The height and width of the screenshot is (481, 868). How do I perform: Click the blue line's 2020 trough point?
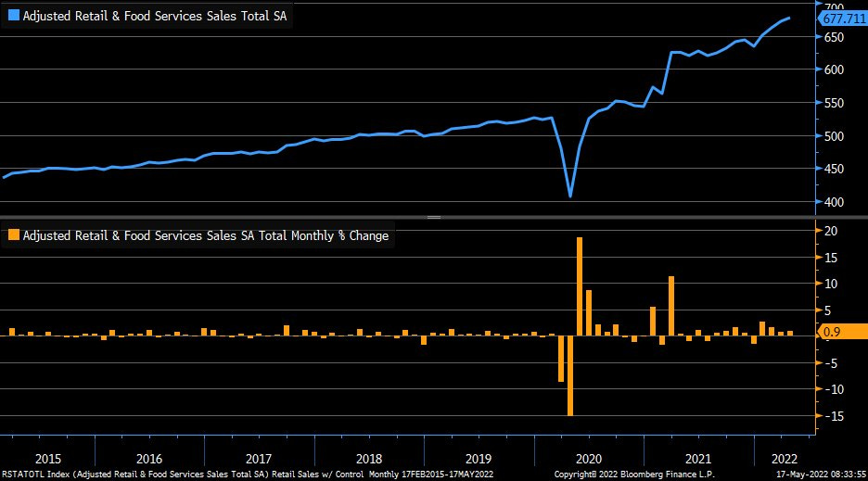[x=570, y=196]
